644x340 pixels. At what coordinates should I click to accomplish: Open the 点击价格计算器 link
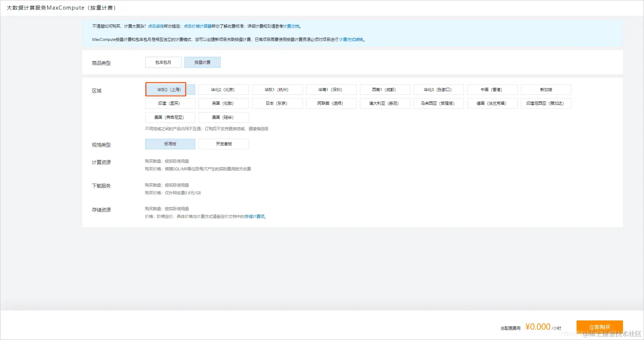coord(197,26)
